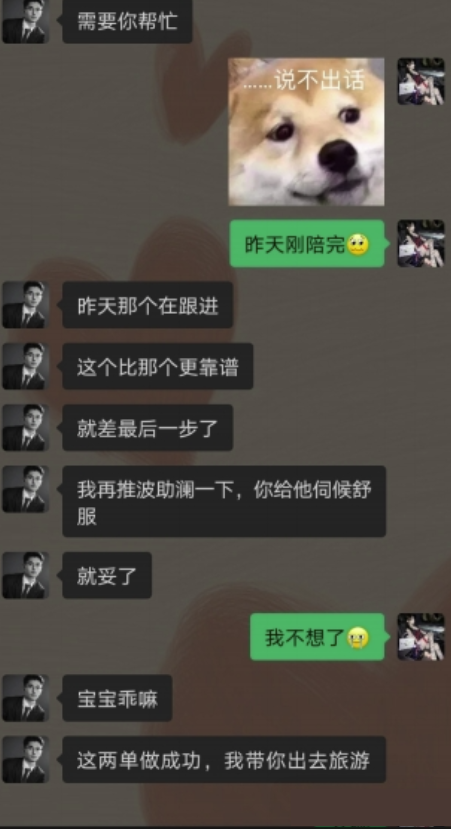451x829 pixels.
Task: Tap avatar beside '宝宝乖嘛' message
Action: pos(26,698)
